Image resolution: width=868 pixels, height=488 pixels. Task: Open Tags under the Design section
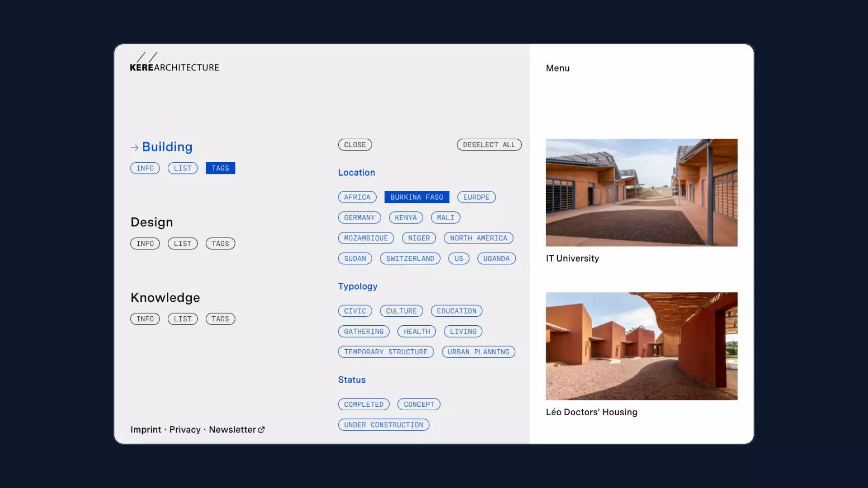[220, 244]
